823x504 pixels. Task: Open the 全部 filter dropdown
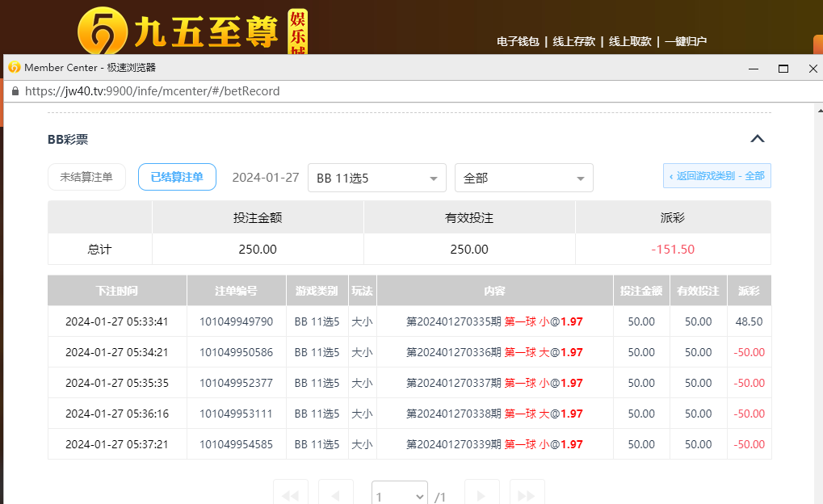click(523, 178)
